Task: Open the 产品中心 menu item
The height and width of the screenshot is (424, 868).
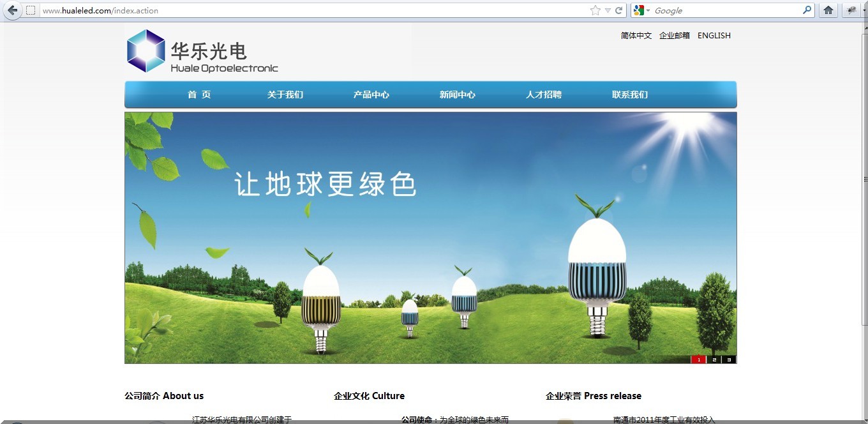Action: pos(371,94)
